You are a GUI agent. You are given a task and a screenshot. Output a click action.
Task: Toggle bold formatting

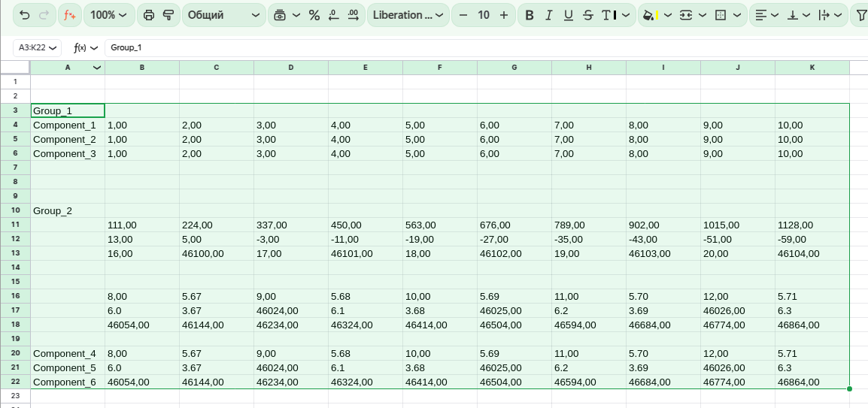click(x=530, y=15)
